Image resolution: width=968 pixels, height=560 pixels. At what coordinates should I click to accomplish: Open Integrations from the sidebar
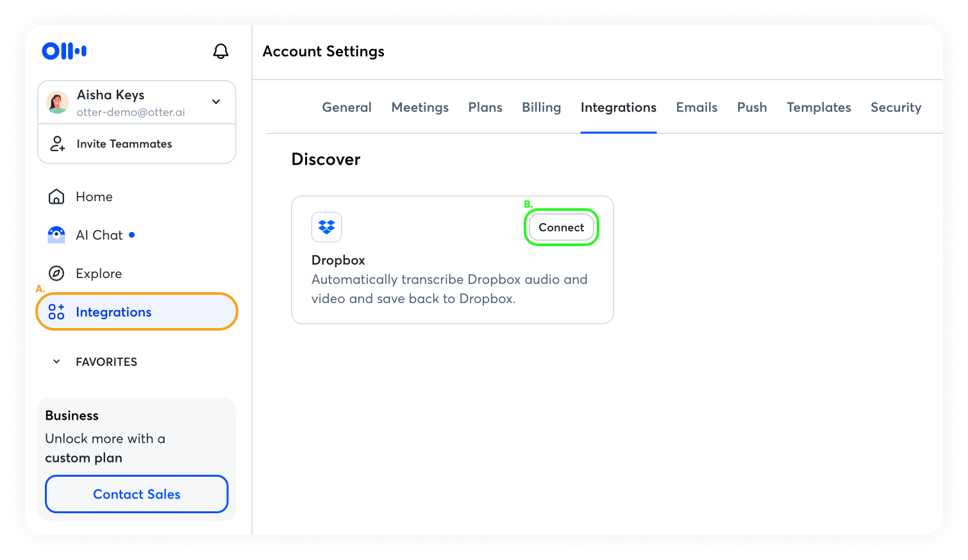click(x=137, y=312)
